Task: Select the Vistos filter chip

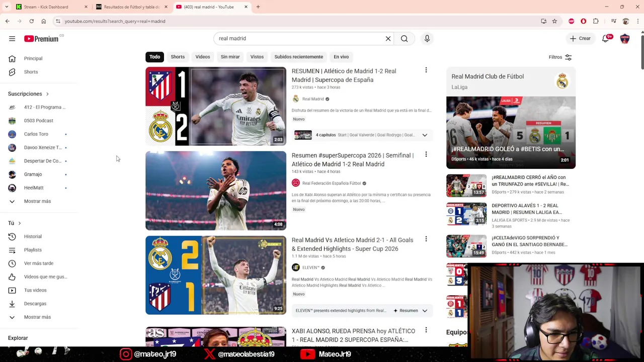Action: pos(257,57)
